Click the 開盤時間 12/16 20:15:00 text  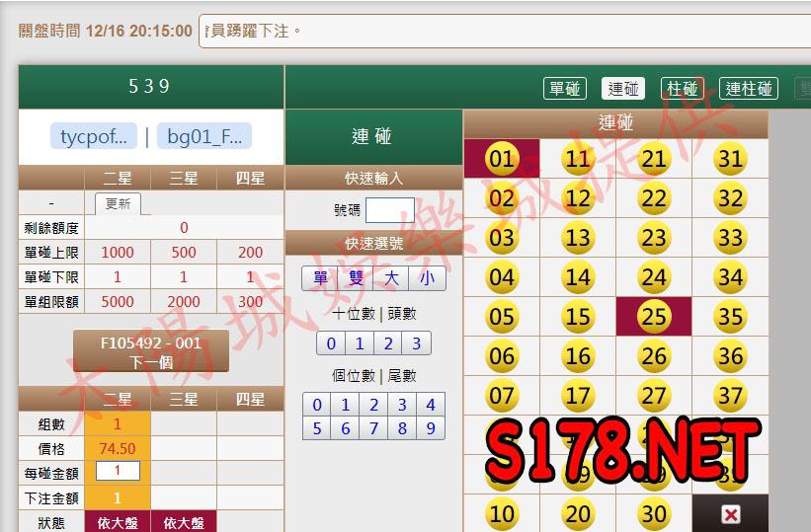(105, 31)
